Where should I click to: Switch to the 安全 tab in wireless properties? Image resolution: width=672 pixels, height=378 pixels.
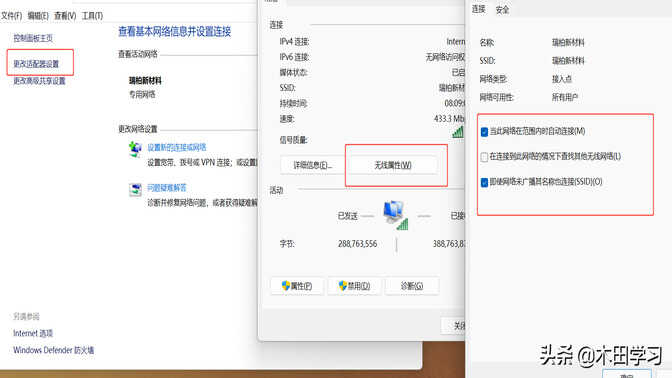502,10
